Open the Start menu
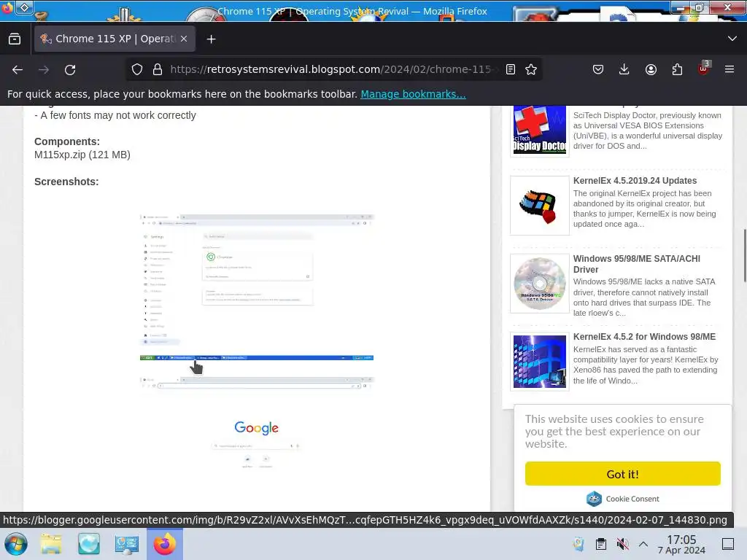This screenshot has height=560, width=747. click(16, 544)
